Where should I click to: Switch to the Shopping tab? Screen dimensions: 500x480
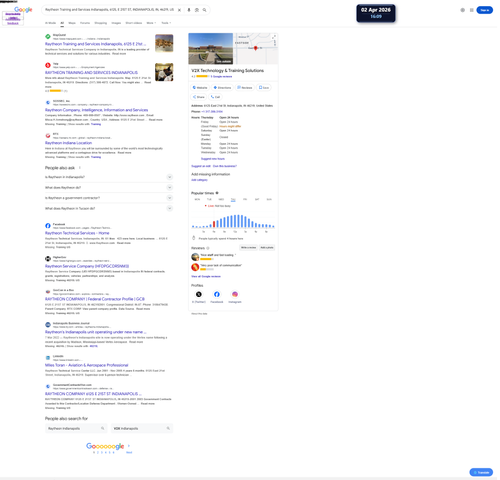[101, 23]
